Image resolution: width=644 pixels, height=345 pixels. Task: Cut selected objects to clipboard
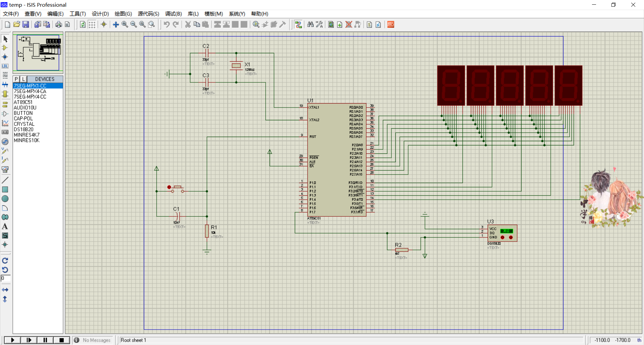click(188, 24)
